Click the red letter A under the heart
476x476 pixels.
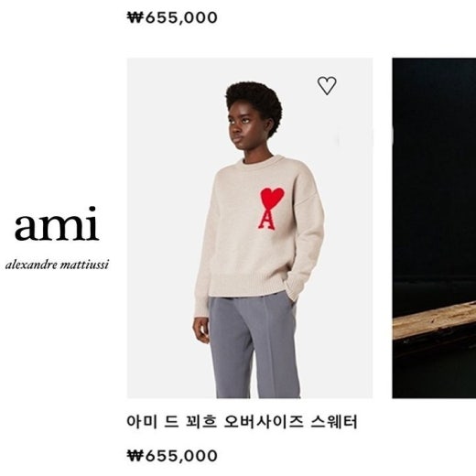tap(267, 220)
